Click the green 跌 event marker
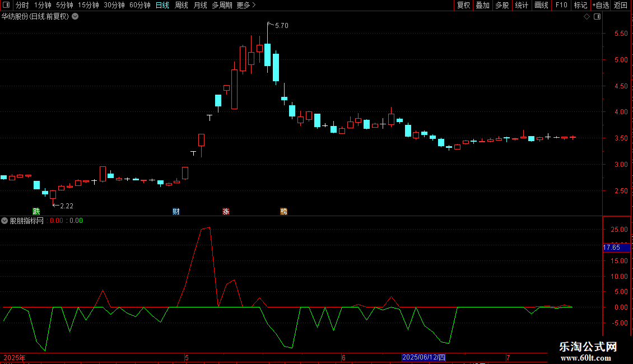 pos(36,212)
